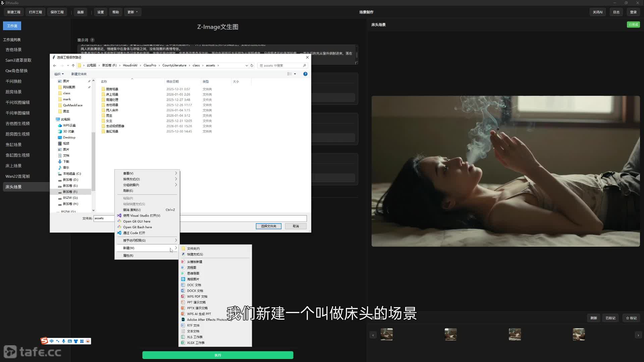Open the 更新 dropdown in top toolbar

(132, 12)
